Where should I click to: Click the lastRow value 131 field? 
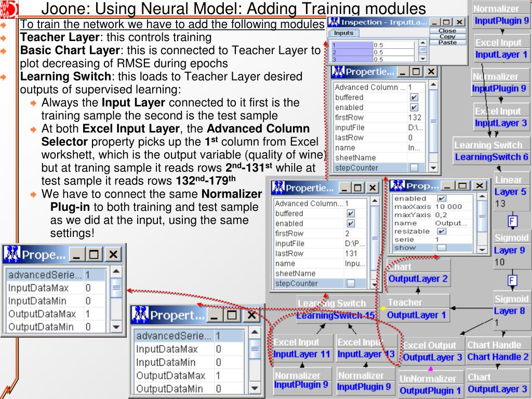tap(355, 254)
